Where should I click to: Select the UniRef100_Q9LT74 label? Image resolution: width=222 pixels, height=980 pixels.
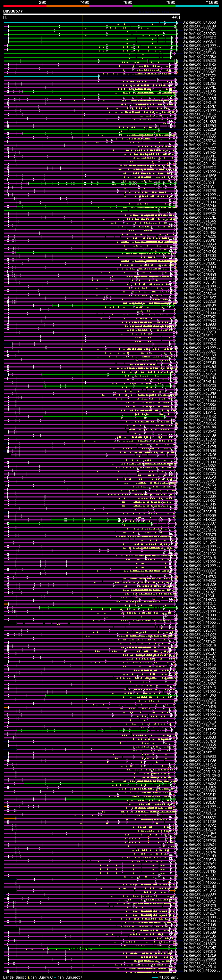click(199, 630)
